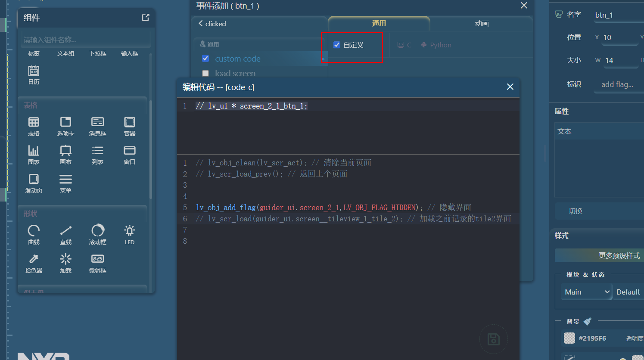Open the Main module dropdown
Screen dimensions: 644x360
click(x=586, y=292)
